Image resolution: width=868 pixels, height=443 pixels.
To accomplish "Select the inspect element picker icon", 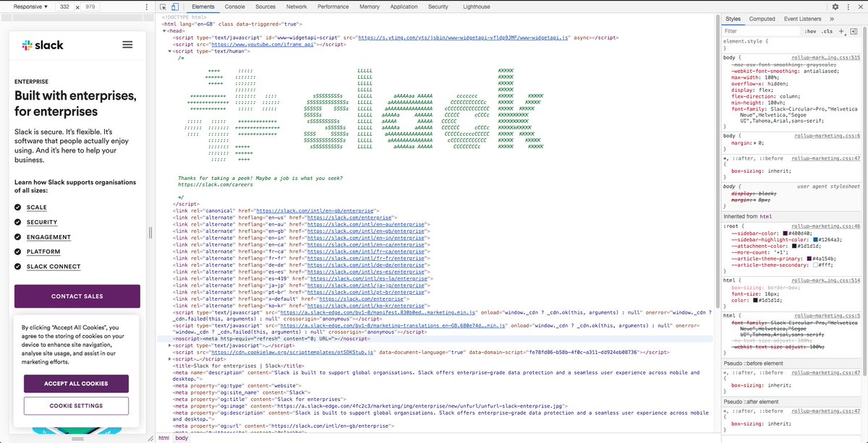I will [x=163, y=7].
